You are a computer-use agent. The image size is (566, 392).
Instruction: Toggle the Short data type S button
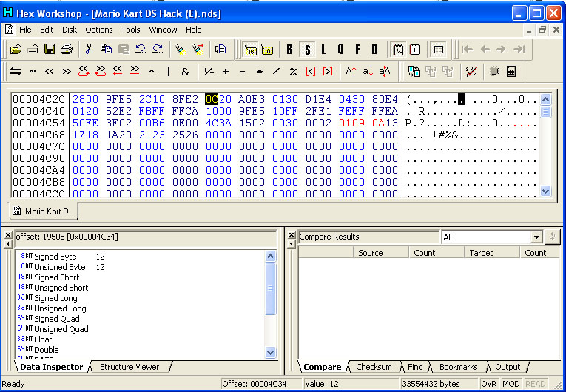307,50
